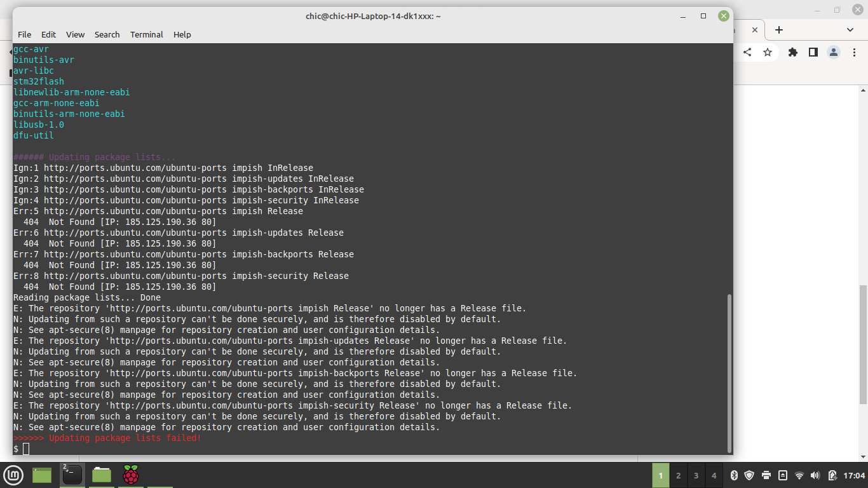
Task: Open Chrome's three-dot menu
Action: (854, 53)
